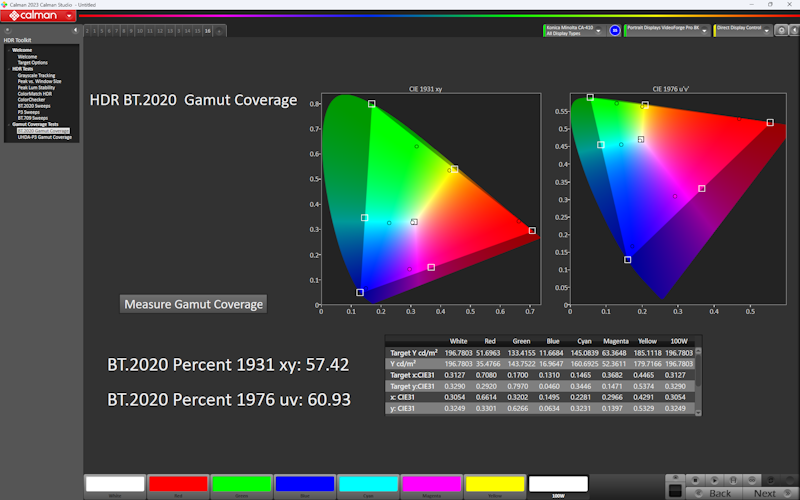This screenshot has width=800, height=500.
Task: Toggle the eye icon above the color preview
Action: [x=675, y=478]
